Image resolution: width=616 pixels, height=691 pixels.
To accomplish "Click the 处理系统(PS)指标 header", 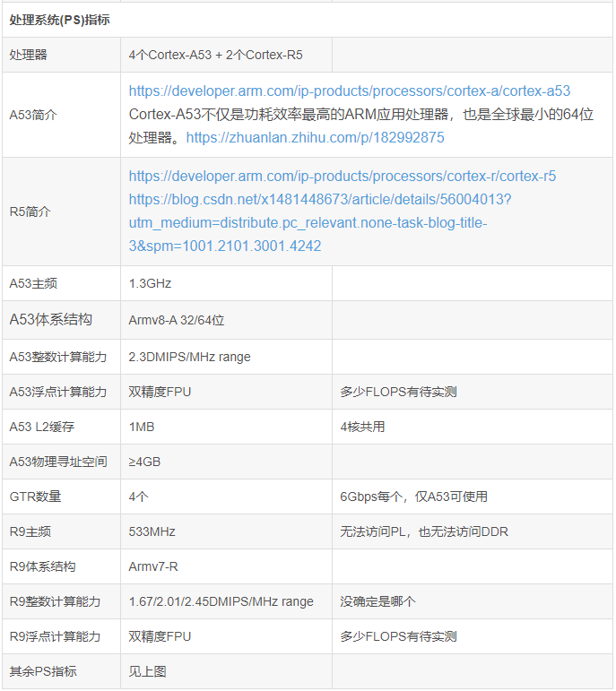I will point(59,20).
